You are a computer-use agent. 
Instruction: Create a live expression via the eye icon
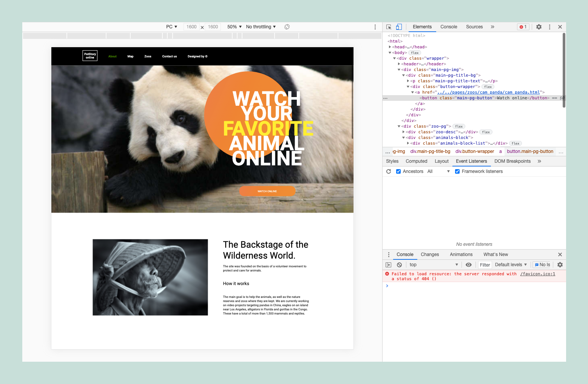tap(469, 264)
